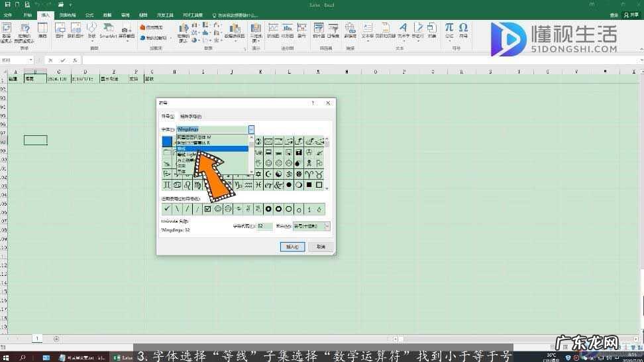644x362 pixels.
Task: Click the 字符代码 character code field
Action: [264, 226]
